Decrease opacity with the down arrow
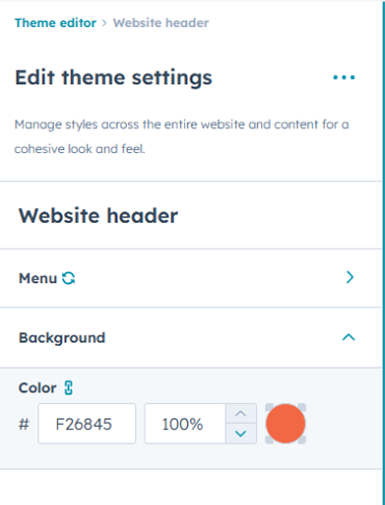Viewport: 385px width, 505px height. click(241, 434)
